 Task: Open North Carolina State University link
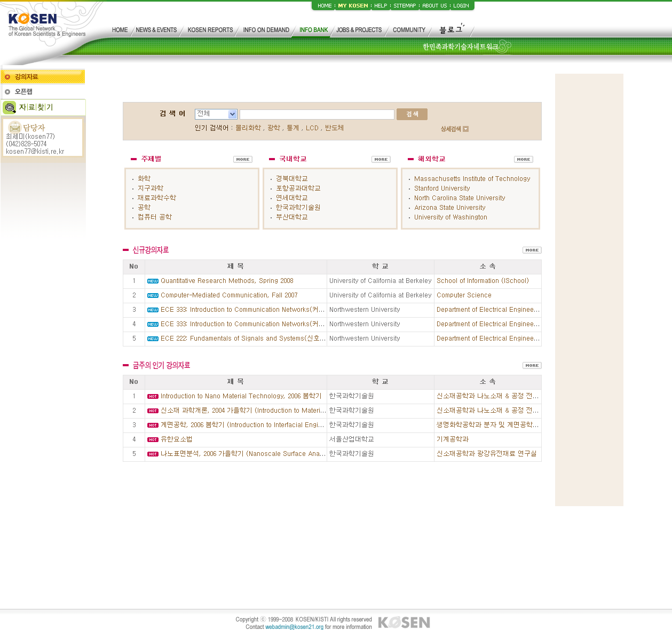pyautogui.click(x=460, y=198)
